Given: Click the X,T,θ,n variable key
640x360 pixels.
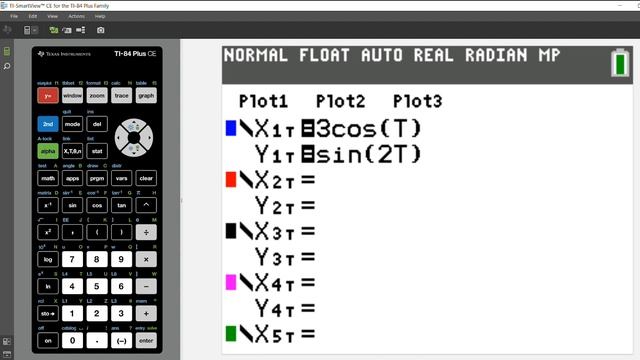Looking at the screenshot, I should (x=72, y=151).
